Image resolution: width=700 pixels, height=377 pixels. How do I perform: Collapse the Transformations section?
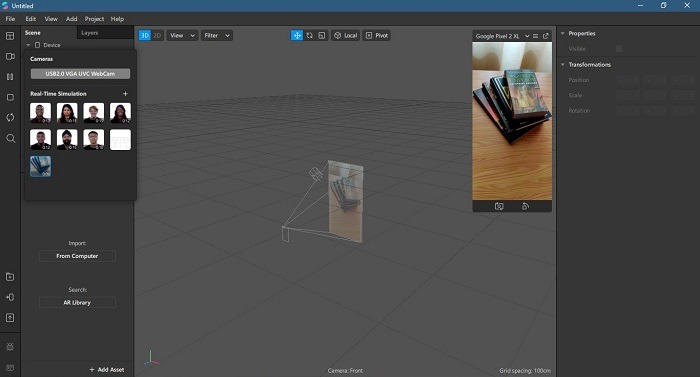[562, 65]
